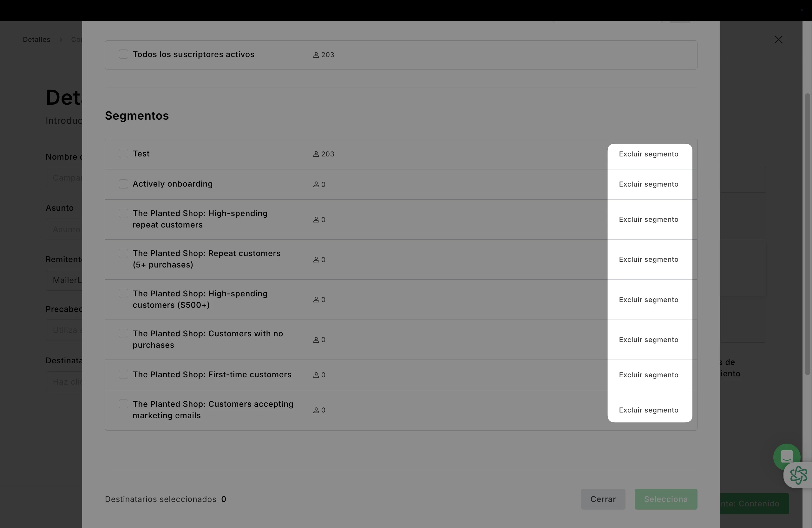Choose Excluir segmento for the Test segment
Viewport: 812px width, 528px height.
tap(648, 154)
